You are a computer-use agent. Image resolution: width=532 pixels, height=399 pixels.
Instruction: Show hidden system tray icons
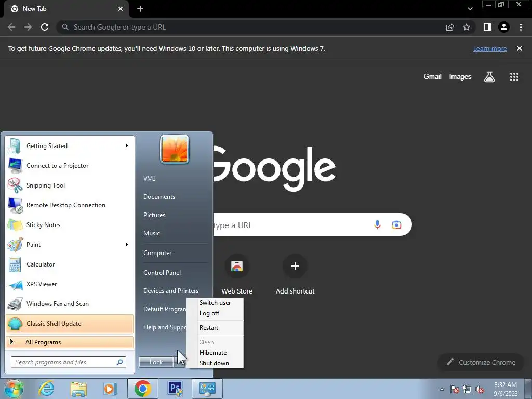(x=442, y=389)
